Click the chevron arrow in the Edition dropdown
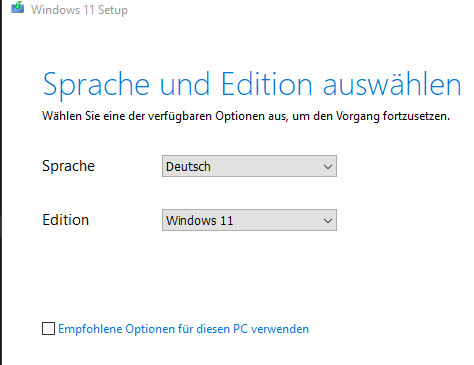Image resolution: width=474 pixels, height=365 pixels. click(x=328, y=220)
